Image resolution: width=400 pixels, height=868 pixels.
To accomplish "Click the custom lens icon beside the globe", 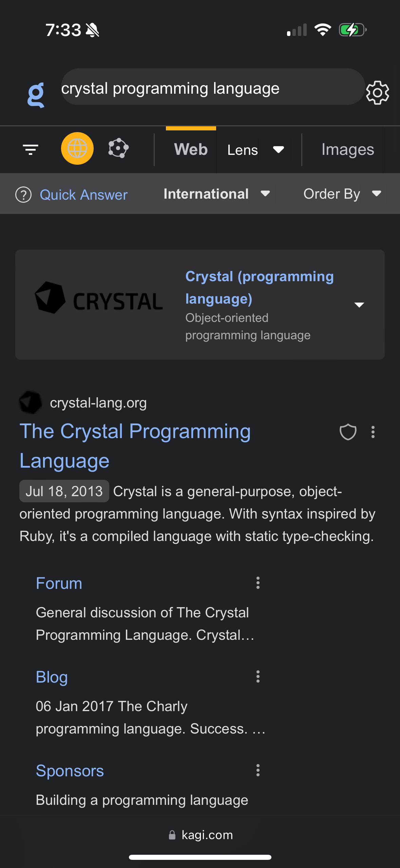I will coord(118,148).
